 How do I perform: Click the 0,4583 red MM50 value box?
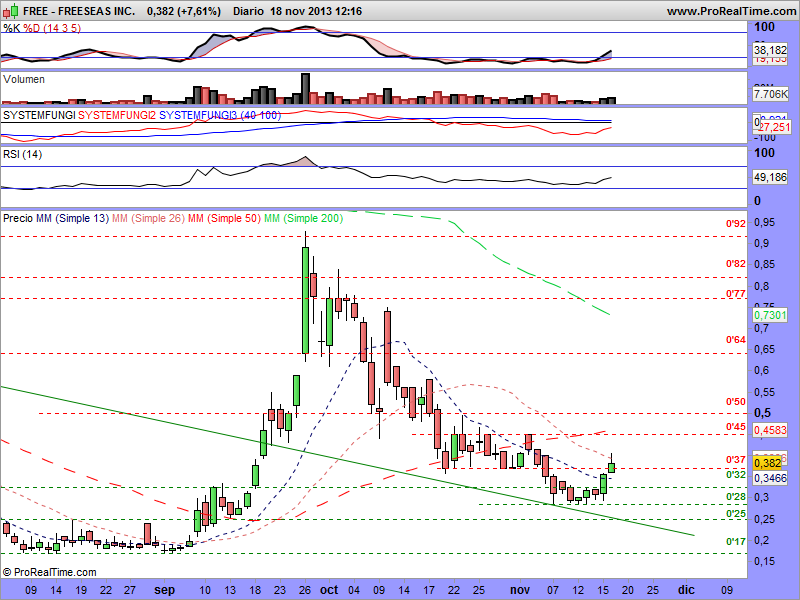[770, 430]
